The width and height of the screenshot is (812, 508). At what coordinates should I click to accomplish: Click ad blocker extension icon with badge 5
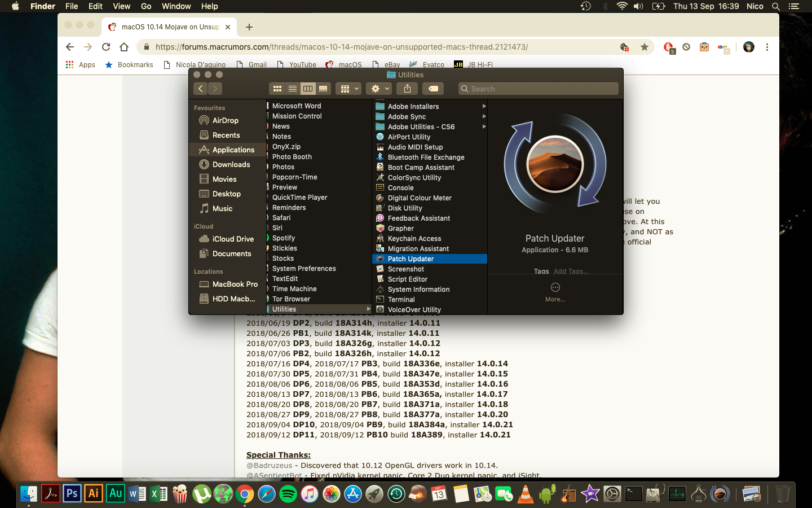669,47
